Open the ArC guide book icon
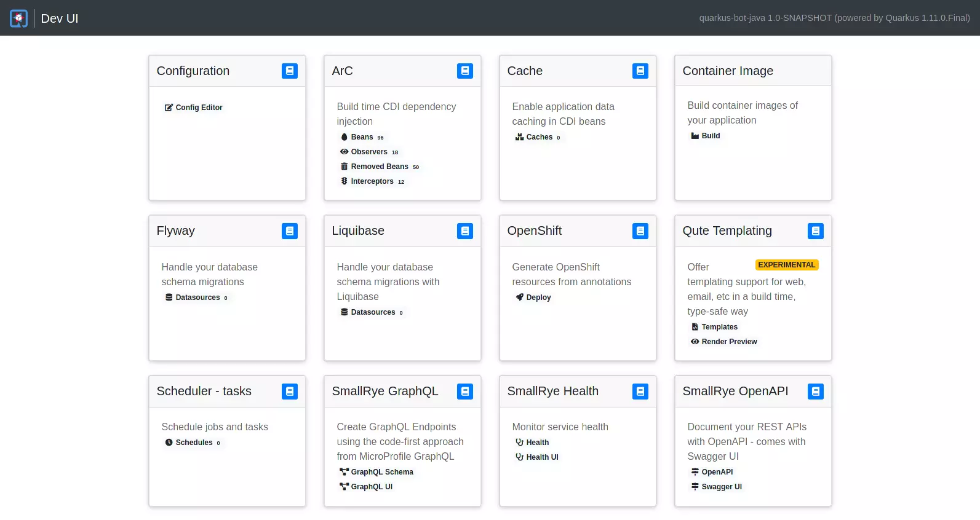 click(464, 71)
